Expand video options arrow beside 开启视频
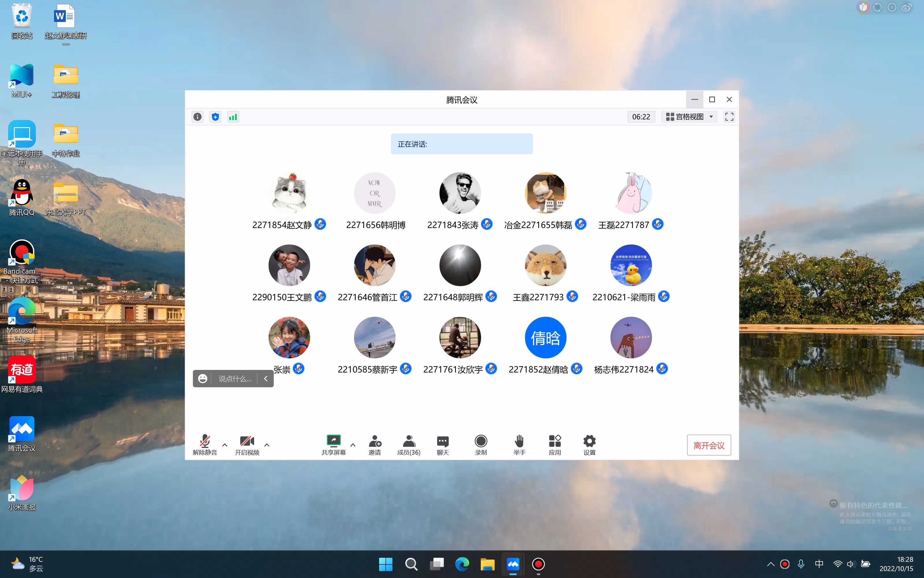This screenshot has width=924, height=578. [x=267, y=445]
